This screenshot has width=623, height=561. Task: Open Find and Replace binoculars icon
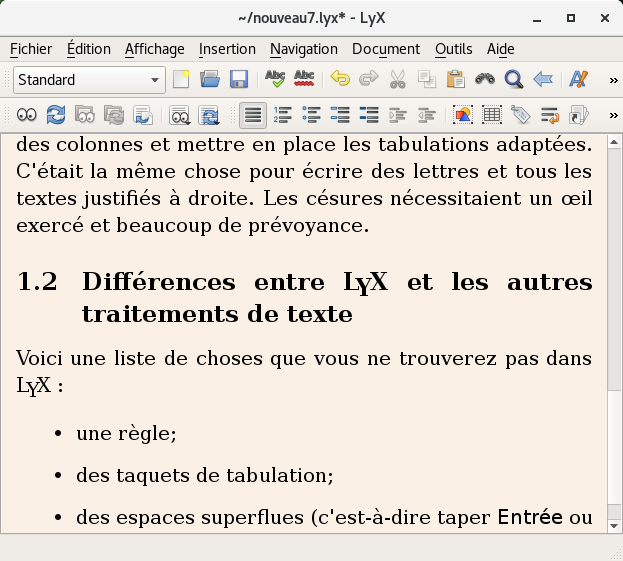click(x=485, y=79)
